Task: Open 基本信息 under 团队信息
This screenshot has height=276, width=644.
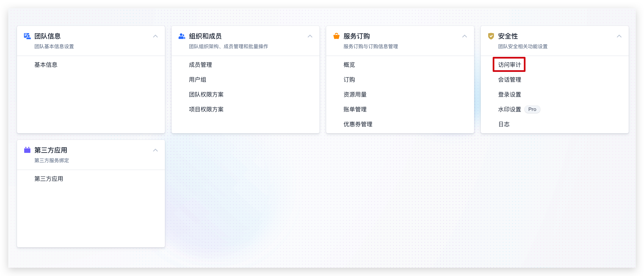Action: pyautogui.click(x=46, y=65)
